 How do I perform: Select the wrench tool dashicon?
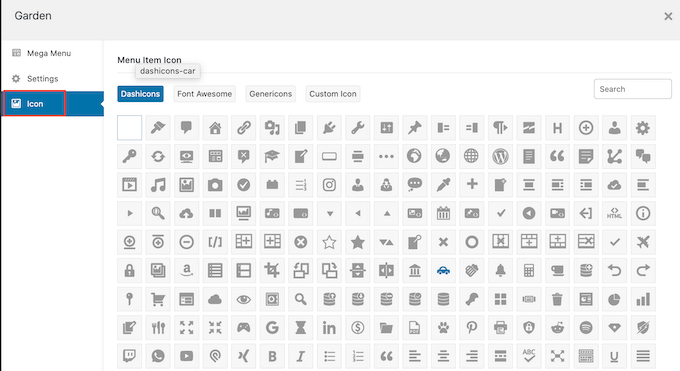357,128
